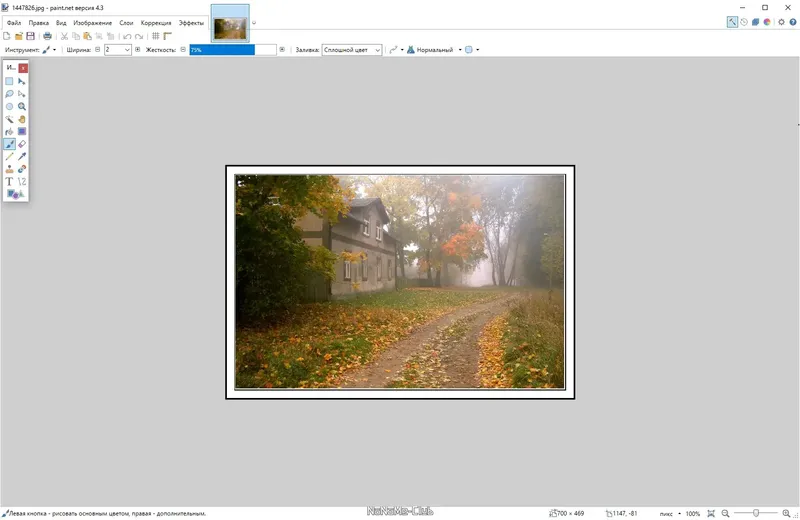Viewport: 800px width, 520px height.
Task: Open the пикс units dropdown in status bar
Action: [670, 513]
